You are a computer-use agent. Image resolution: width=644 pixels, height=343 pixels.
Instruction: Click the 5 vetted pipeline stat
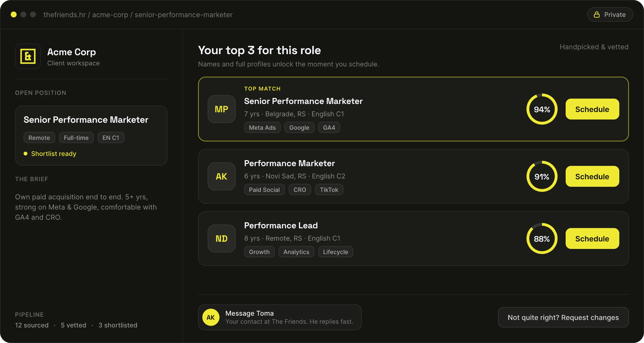tap(74, 325)
